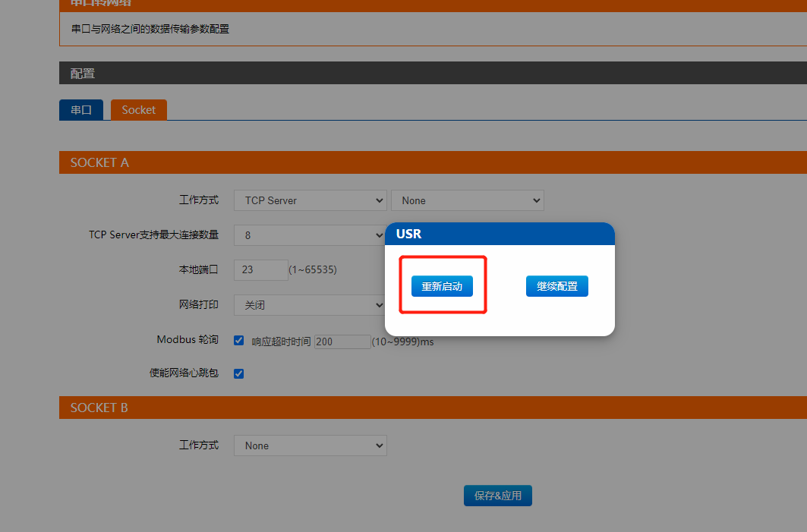Disable the 使能网络心跳包 checkbox
Viewport: 807px width, 532px height.
[238, 373]
